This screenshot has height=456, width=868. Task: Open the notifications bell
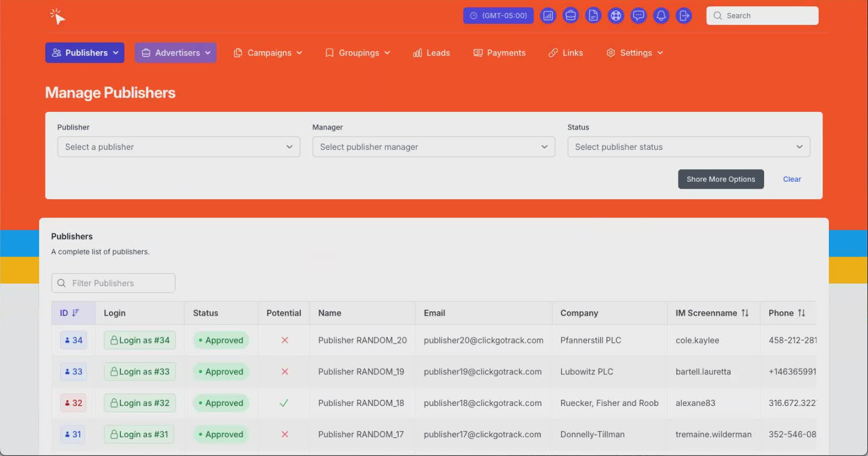pyautogui.click(x=661, y=16)
